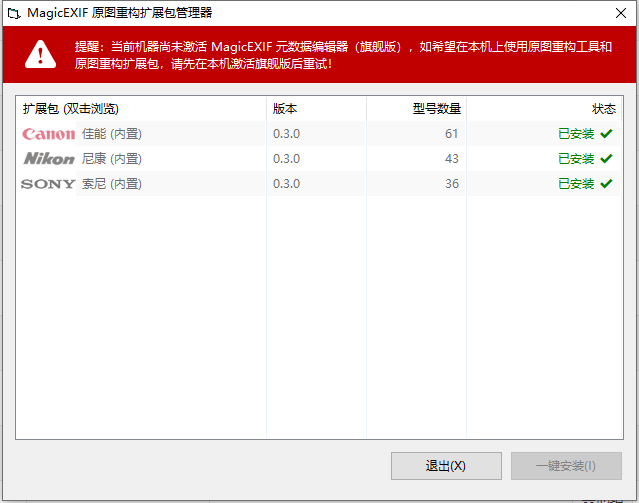Click version 0.3.0 in the Nikon row

tap(286, 159)
